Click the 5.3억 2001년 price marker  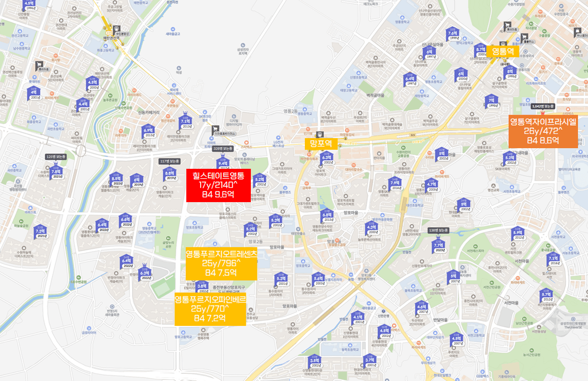click(281, 280)
